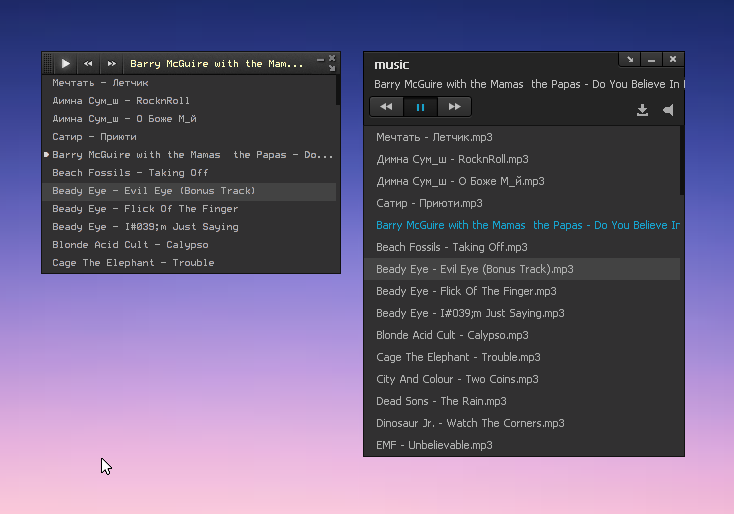Select 'Blonde Acid Cult - Calypso.mp3'

(x=522, y=335)
